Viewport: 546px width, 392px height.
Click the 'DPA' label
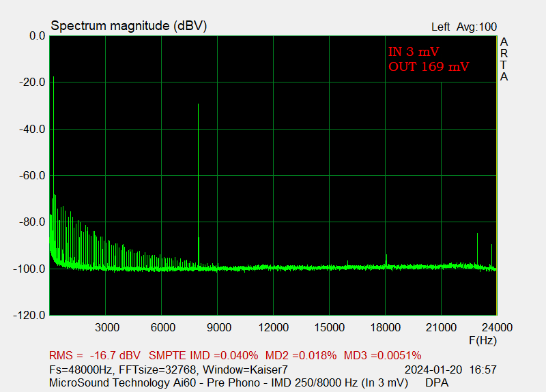pos(437,382)
